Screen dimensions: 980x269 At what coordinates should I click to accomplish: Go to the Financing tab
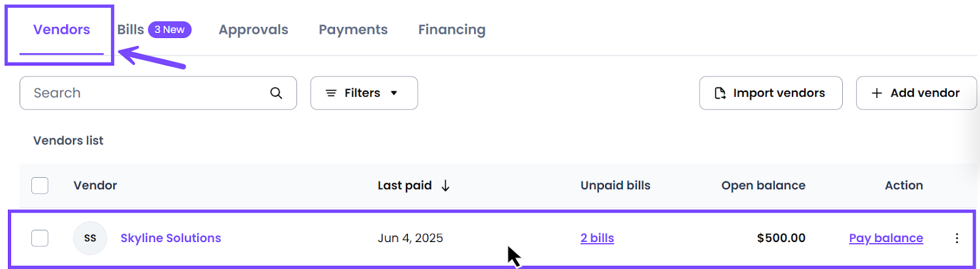coord(451,29)
